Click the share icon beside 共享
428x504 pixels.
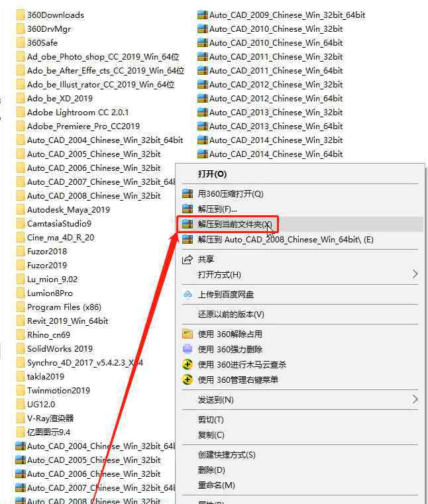coord(187,259)
